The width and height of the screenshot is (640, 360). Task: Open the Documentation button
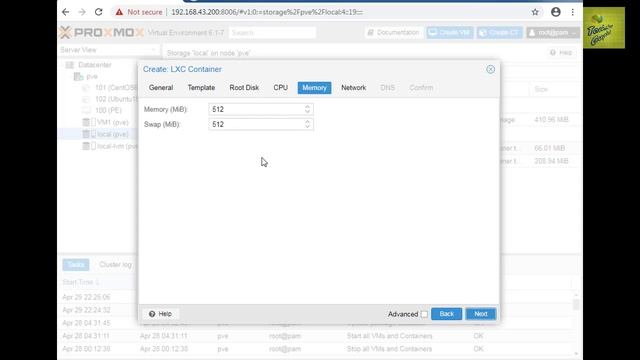point(394,33)
